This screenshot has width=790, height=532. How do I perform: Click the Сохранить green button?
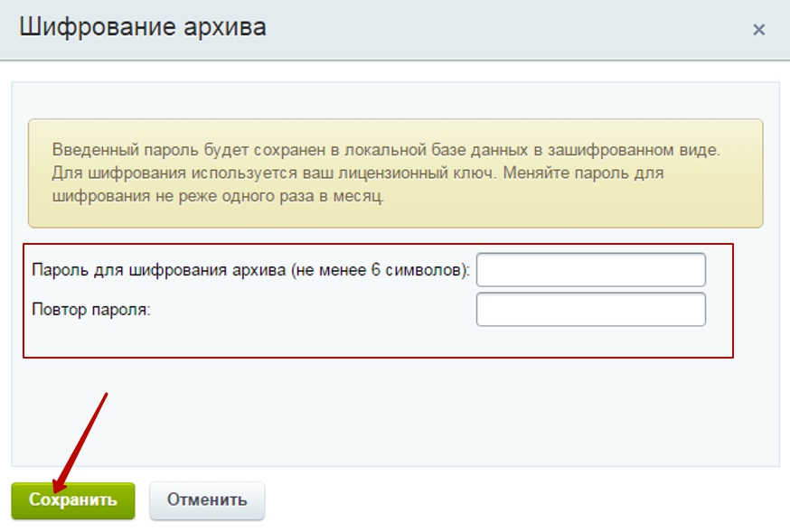73,500
